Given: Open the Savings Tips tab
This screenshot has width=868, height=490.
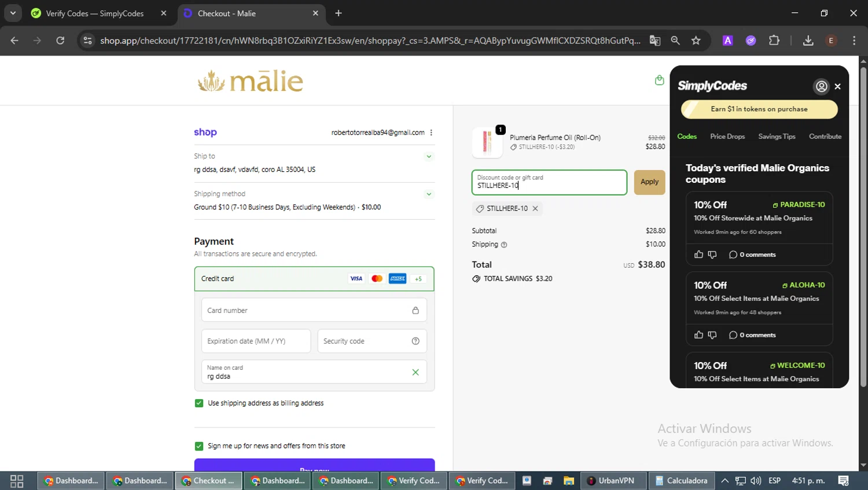Looking at the screenshot, I should (x=777, y=137).
